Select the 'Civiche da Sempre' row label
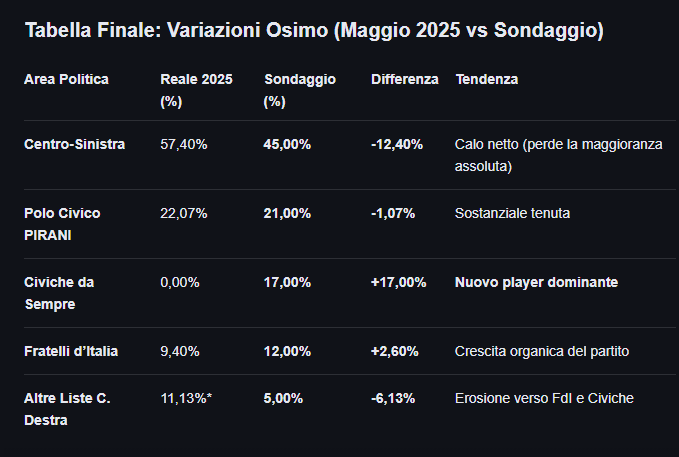This screenshot has width=679, height=457. [x=59, y=293]
